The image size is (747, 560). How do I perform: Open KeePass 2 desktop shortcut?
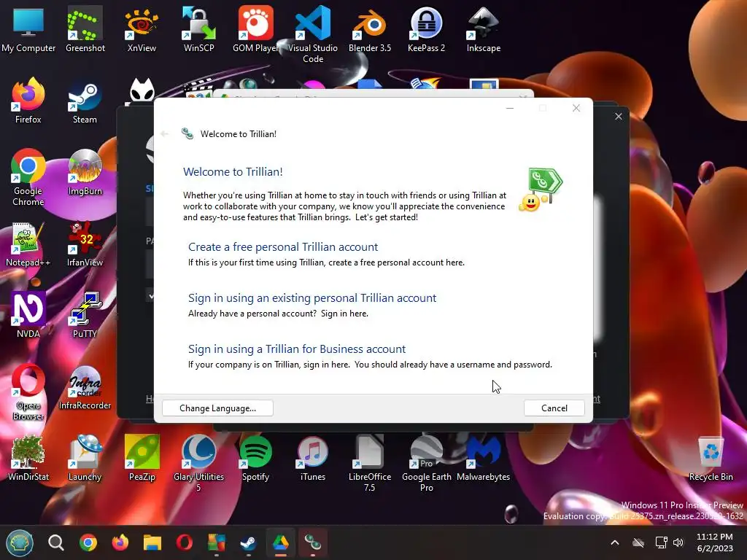coord(426,29)
